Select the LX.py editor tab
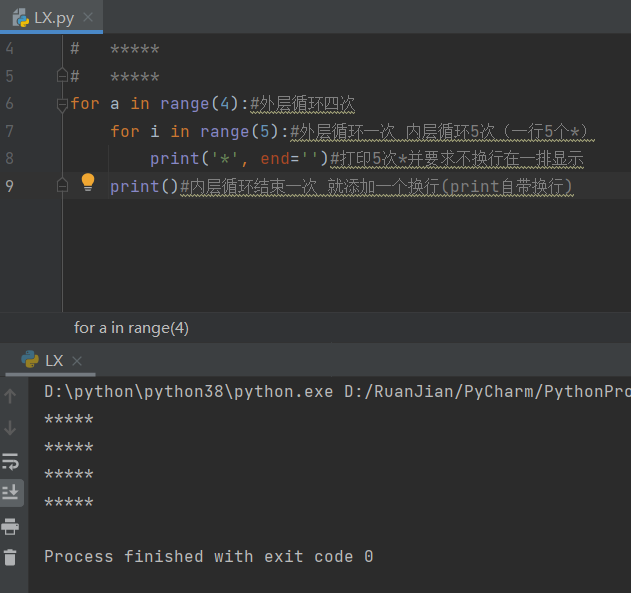Viewport: 631px width, 593px height. [x=54, y=17]
